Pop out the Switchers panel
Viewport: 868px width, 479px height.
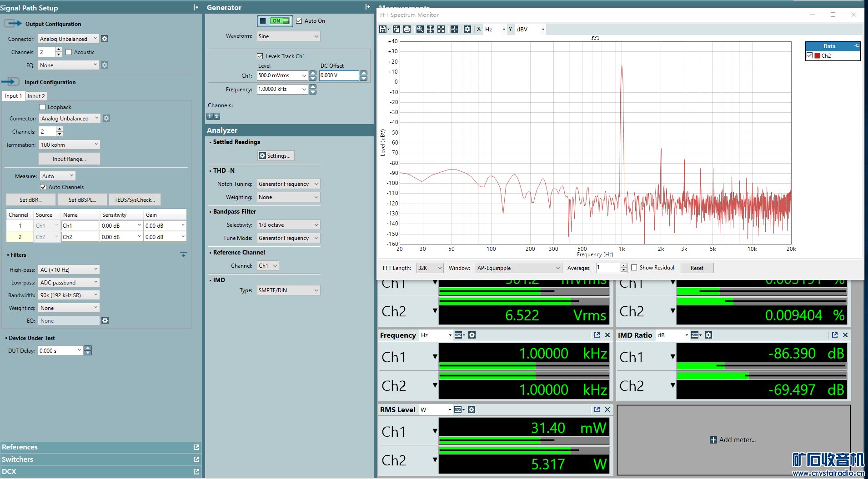tap(196, 459)
